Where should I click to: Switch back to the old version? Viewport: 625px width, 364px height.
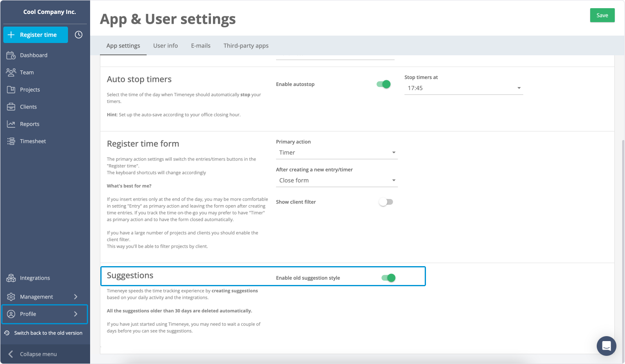(x=45, y=333)
